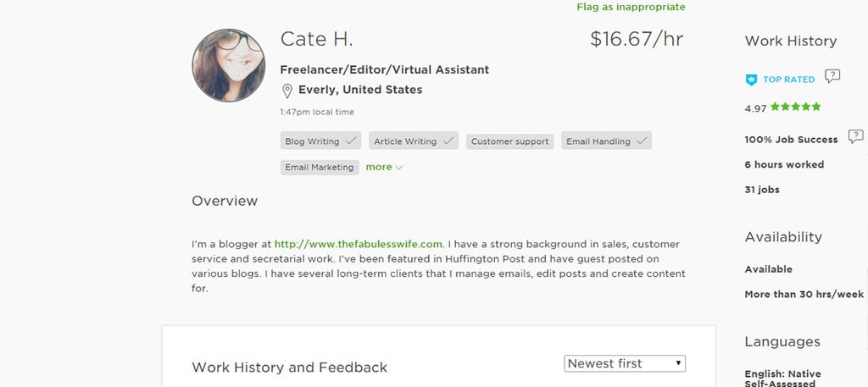Click the location pin icon beside Everly
Viewport: 868px width, 387px height.
click(x=287, y=91)
